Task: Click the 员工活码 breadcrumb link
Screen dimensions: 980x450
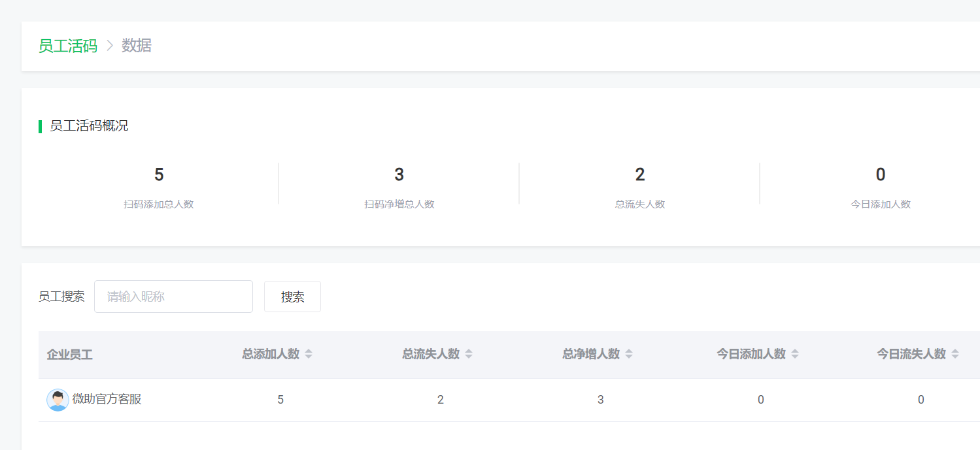Action: point(67,46)
